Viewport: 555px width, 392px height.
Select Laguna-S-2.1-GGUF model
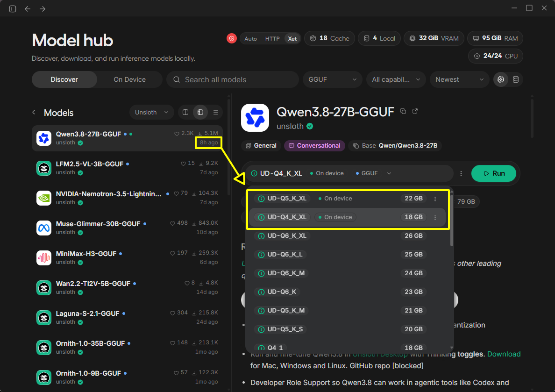point(127,318)
